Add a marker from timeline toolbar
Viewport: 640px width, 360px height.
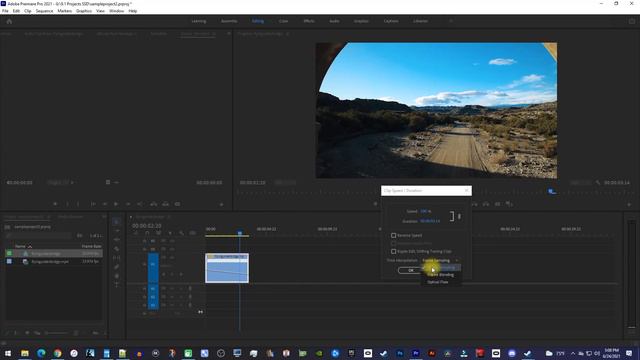pos(170,233)
